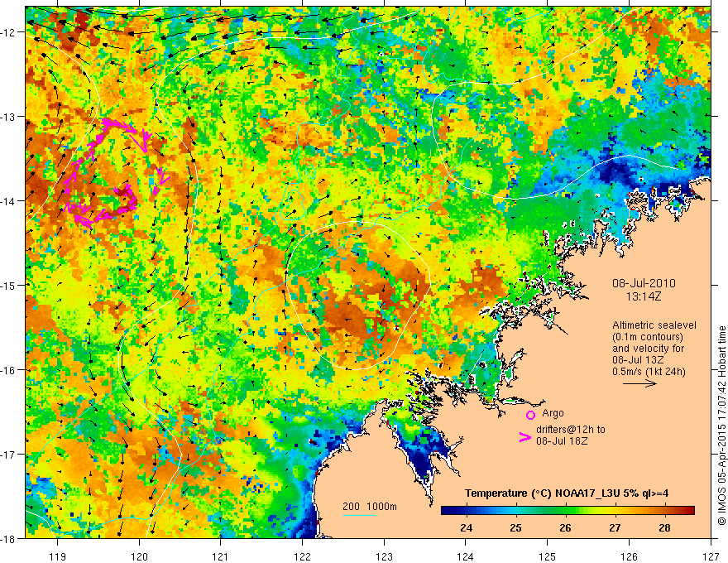
Task: Click the '13:14Z' time text
Action: pyautogui.click(x=644, y=296)
